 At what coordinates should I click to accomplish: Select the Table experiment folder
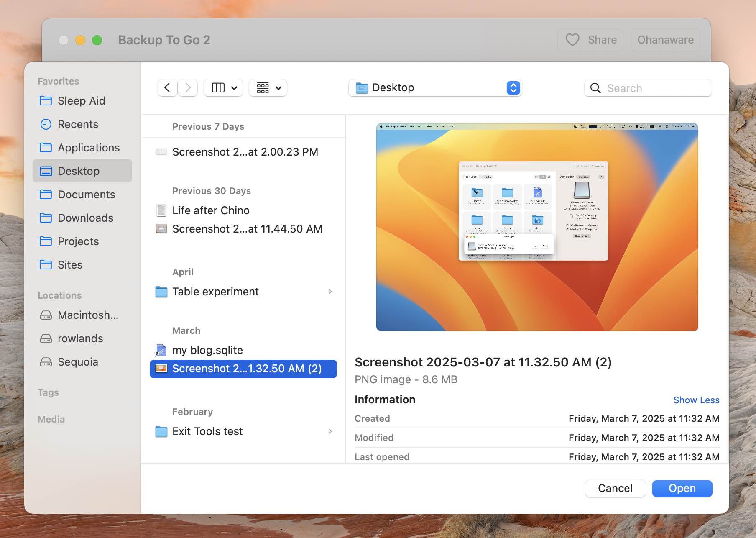(x=243, y=292)
